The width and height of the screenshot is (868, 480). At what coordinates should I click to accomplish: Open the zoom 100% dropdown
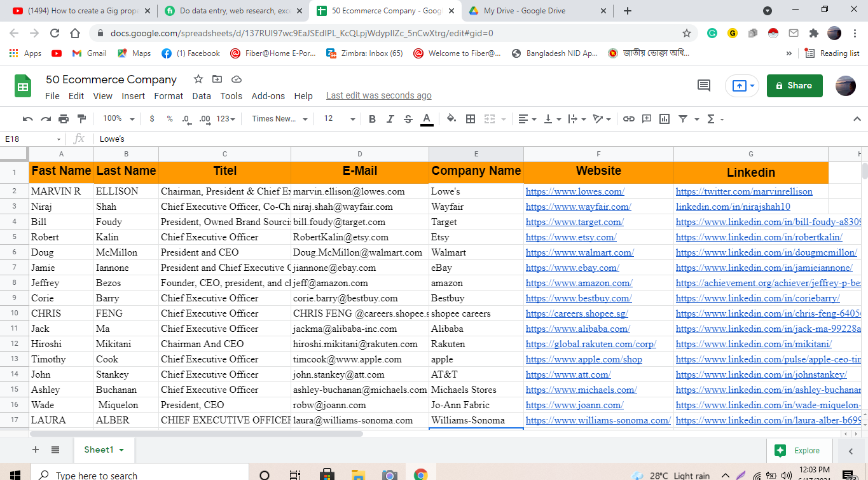[x=118, y=119]
